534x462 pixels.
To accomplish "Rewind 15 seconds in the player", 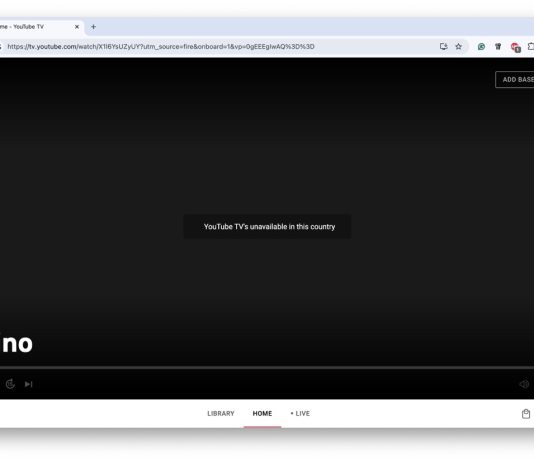I will tap(10, 384).
